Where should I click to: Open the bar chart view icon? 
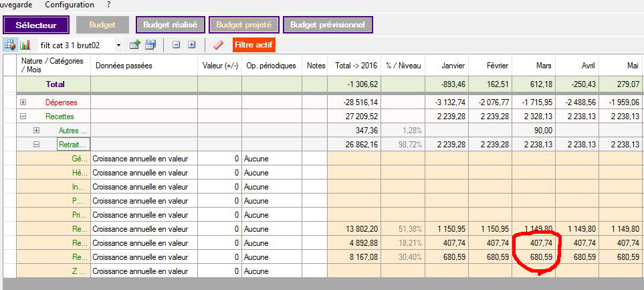(x=25, y=45)
